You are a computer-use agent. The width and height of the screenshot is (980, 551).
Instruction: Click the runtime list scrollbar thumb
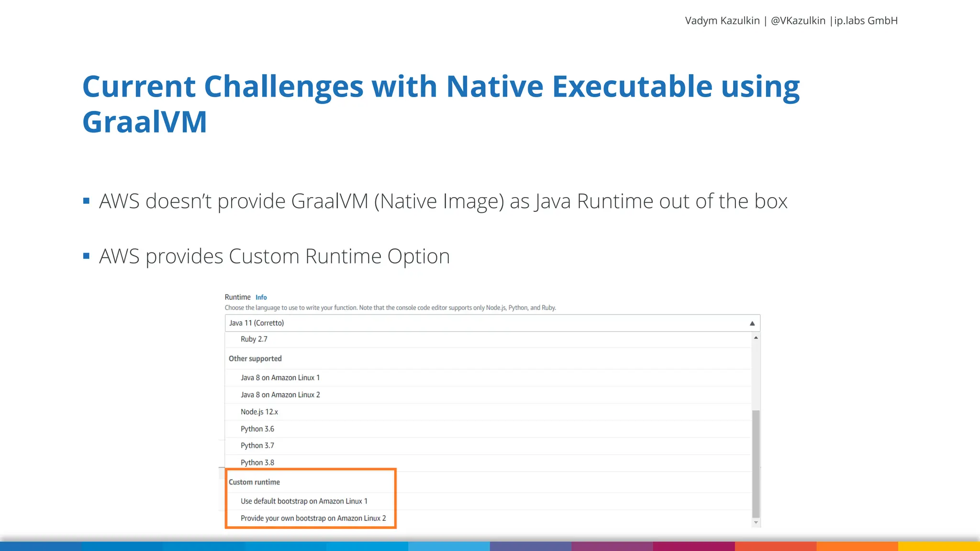point(756,463)
